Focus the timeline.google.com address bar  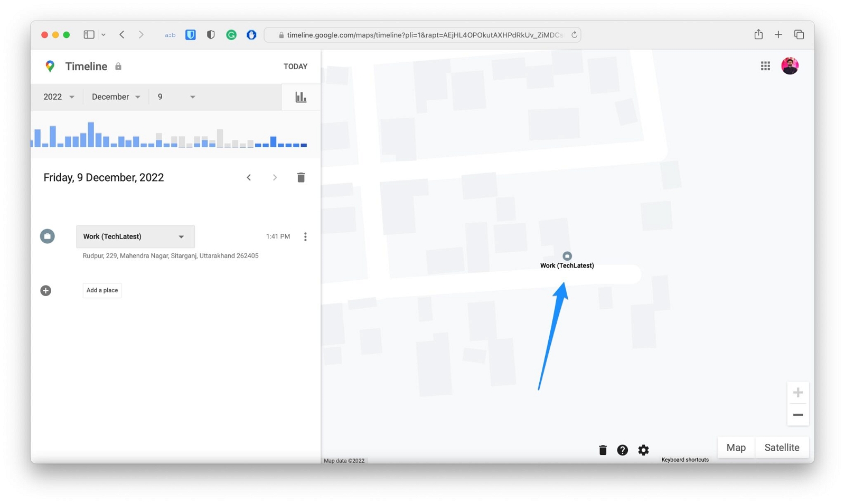click(x=422, y=35)
